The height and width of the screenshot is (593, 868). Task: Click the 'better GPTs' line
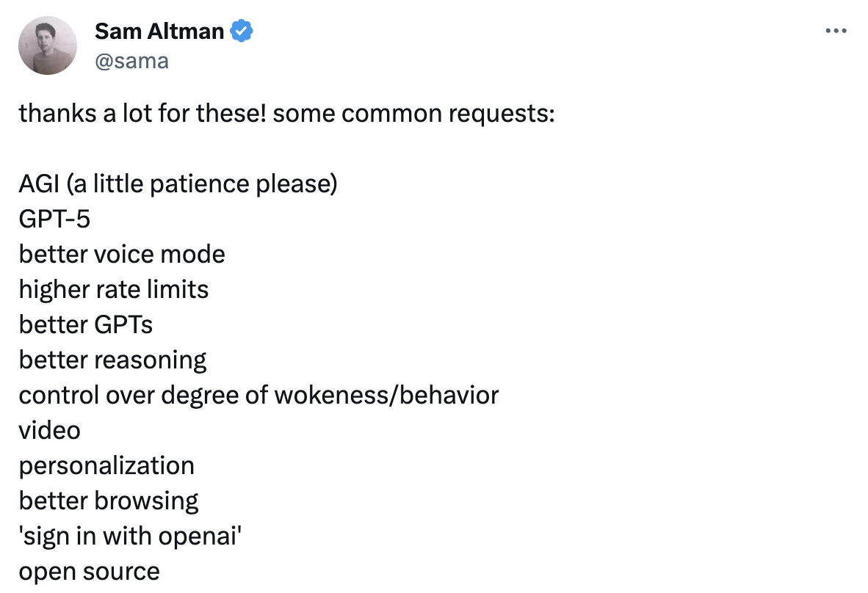tap(87, 324)
